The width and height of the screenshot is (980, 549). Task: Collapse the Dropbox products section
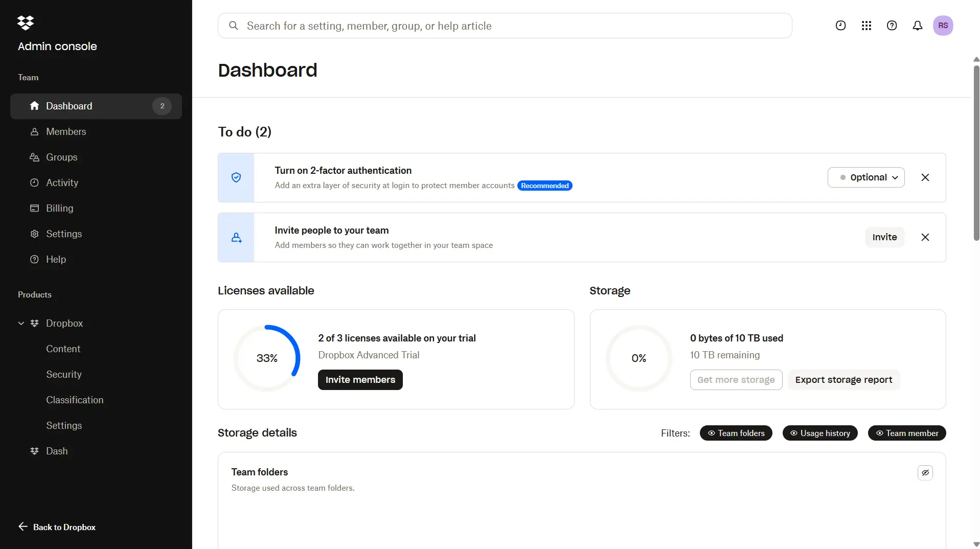coord(21,323)
